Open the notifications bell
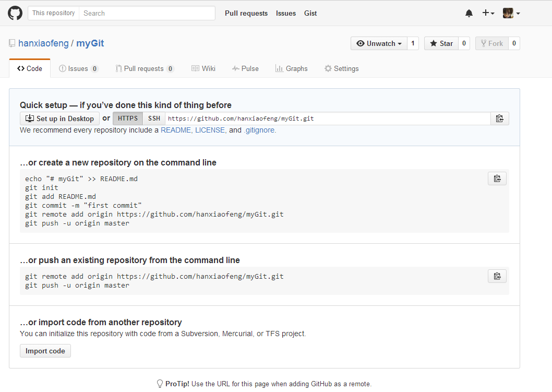552x392 pixels. coord(469,14)
